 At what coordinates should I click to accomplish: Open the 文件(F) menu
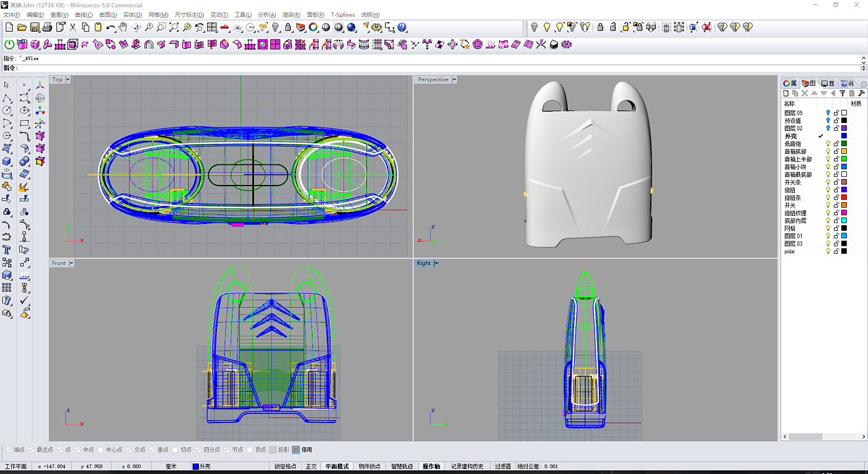(x=12, y=15)
